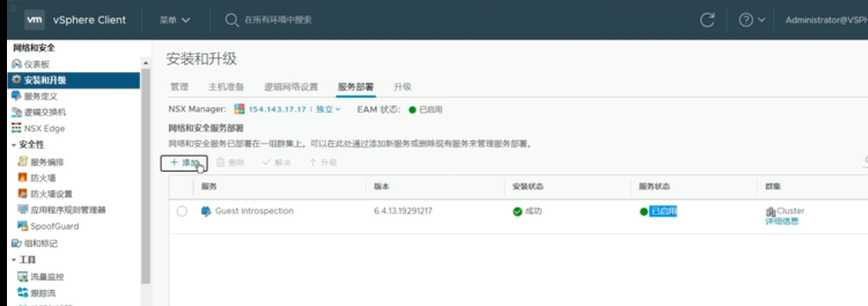Image resolution: width=868 pixels, height=306 pixels.
Task: Click version 6.4.13.19291217
Action: tap(403, 211)
